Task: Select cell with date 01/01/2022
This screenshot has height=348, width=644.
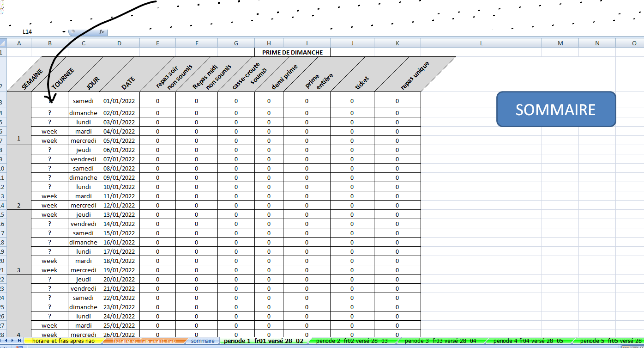Action: click(119, 101)
